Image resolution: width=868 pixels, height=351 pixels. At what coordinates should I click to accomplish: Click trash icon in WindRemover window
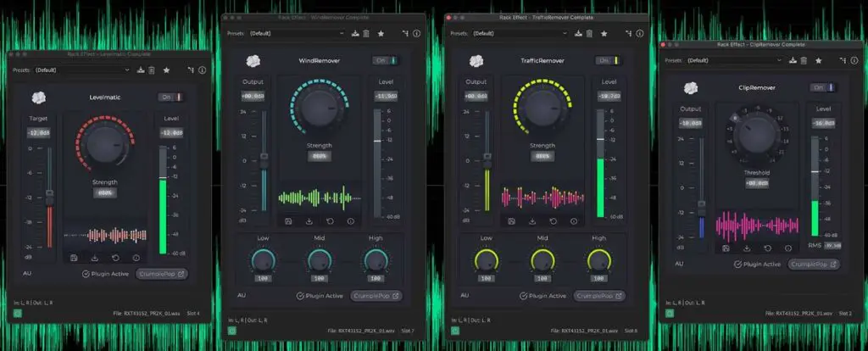pos(366,34)
